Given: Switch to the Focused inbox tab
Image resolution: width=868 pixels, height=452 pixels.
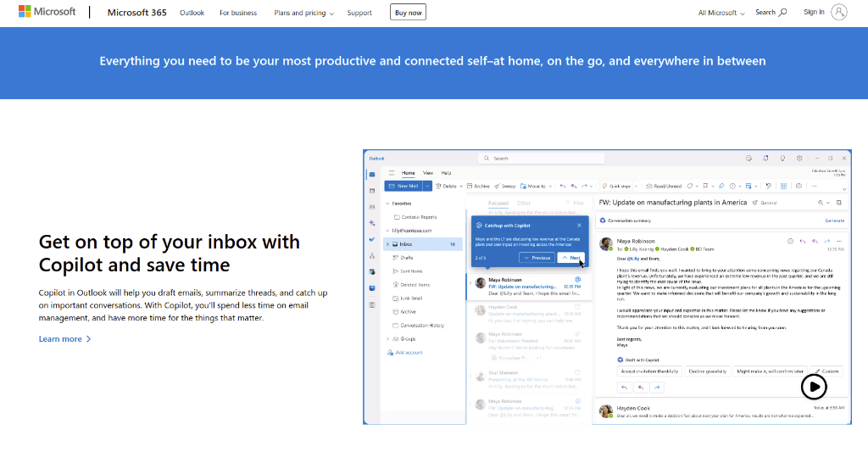Looking at the screenshot, I should (498, 204).
